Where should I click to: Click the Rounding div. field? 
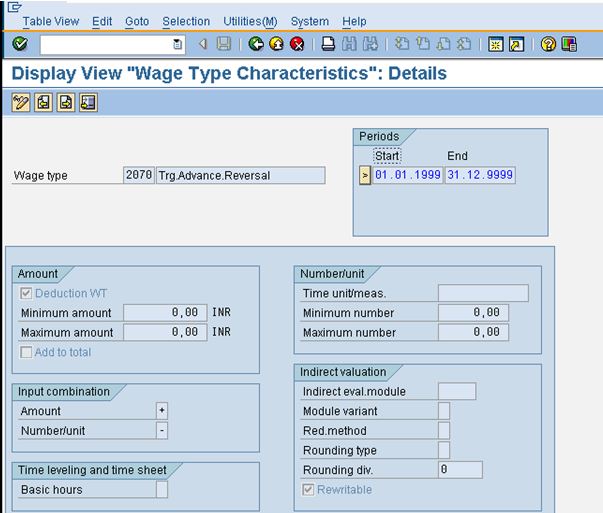pyautogui.click(x=460, y=470)
